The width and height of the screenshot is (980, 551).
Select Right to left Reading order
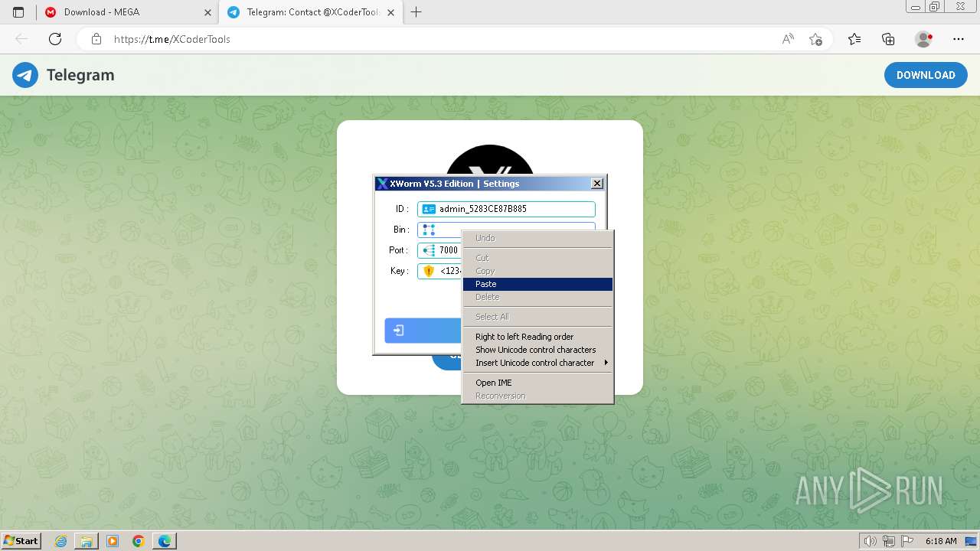pyautogui.click(x=537, y=337)
